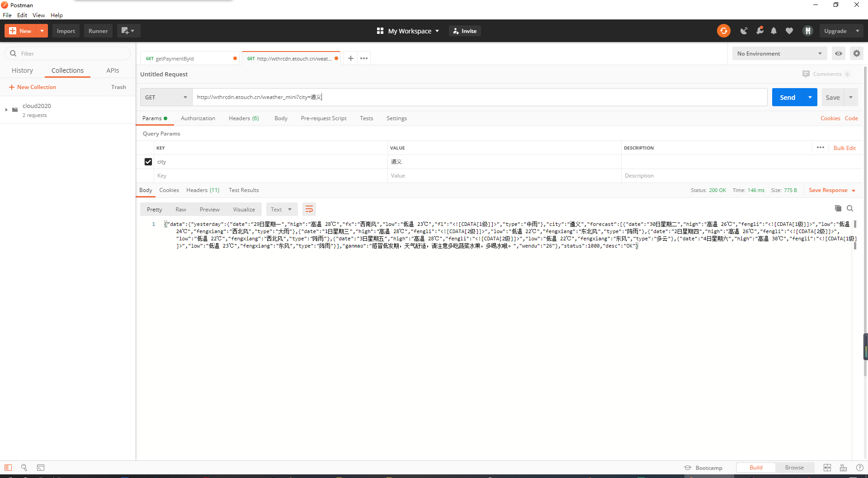Open the Text format dropdown

tap(281, 209)
